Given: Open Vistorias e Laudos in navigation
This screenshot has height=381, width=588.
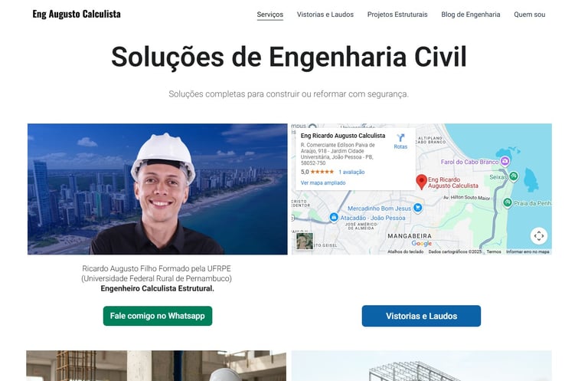Looking at the screenshot, I should [325, 15].
